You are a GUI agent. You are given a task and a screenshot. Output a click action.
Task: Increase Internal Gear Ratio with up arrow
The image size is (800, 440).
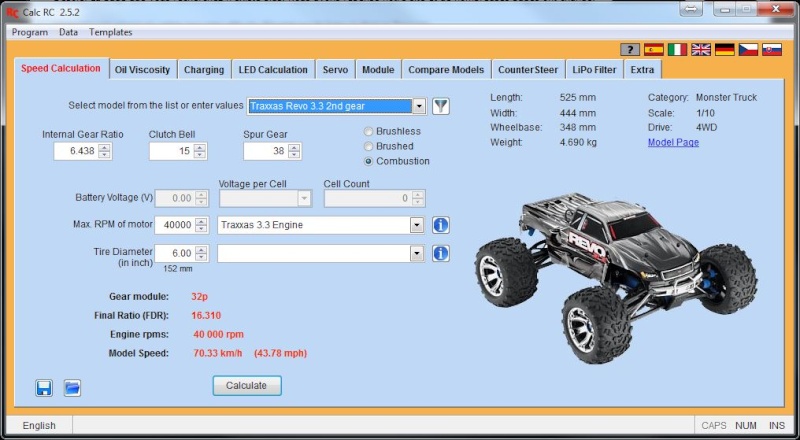pos(105,148)
